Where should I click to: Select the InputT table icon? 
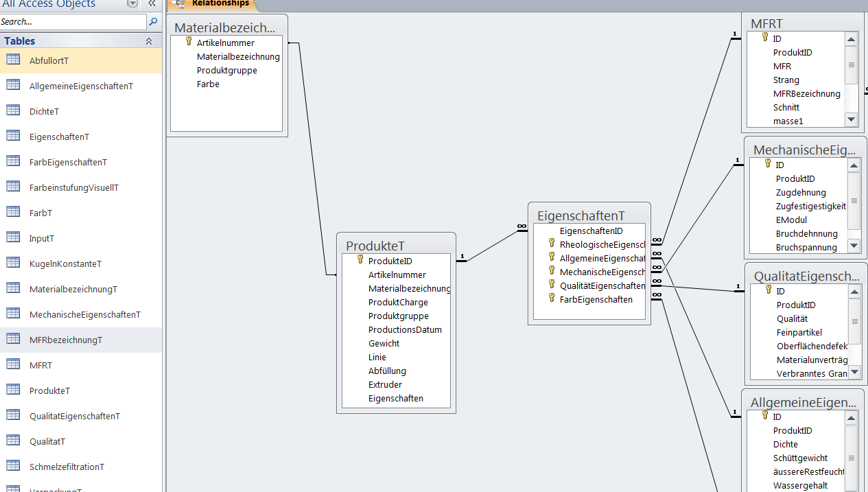pos(13,237)
